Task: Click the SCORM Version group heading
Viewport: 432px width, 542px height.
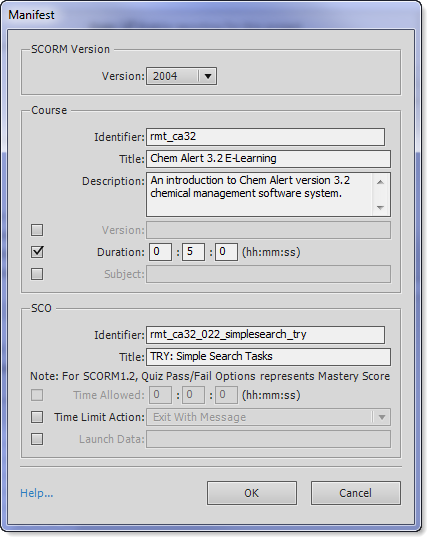Action: click(x=71, y=49)
